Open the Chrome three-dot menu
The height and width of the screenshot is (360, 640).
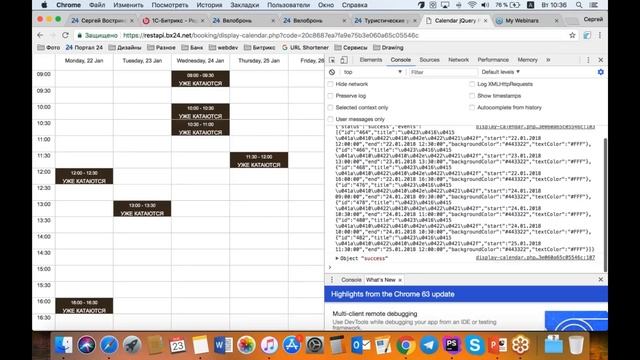(600, 36)
